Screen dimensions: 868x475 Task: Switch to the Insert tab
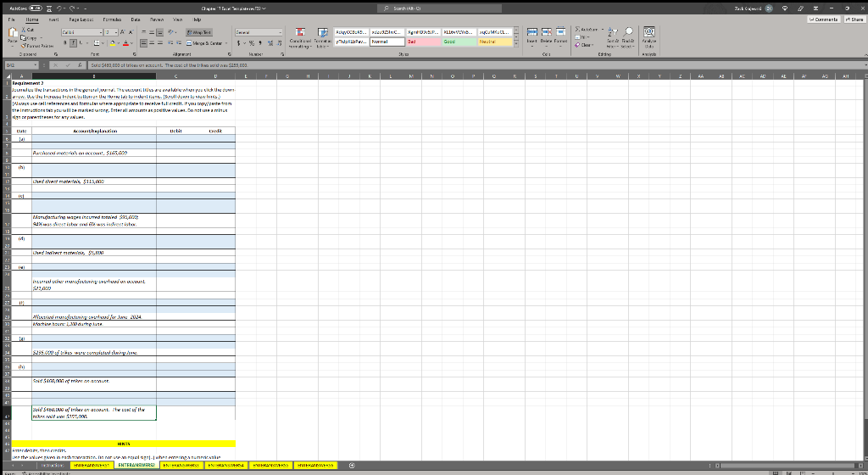[53, 20]
